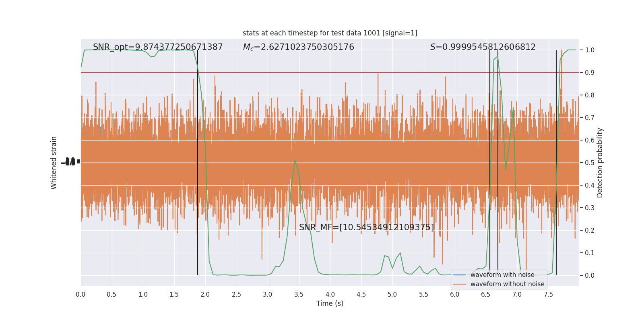Screen dimensions: 644x322
Task: Click the 2.0 tick on the time axis
Action: (205, 295)
